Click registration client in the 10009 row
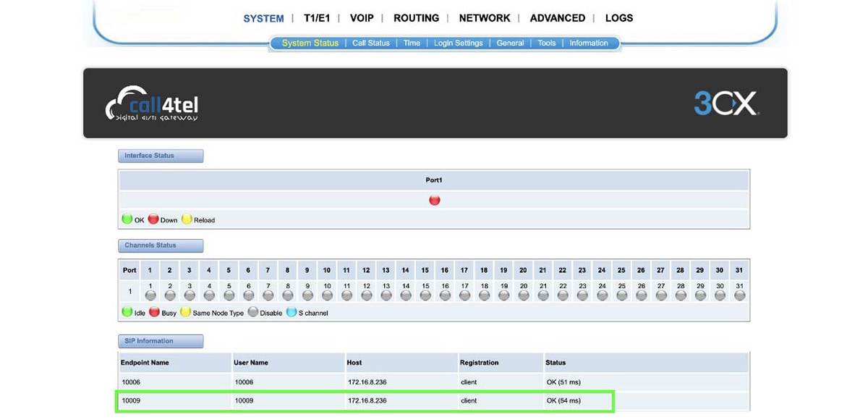Image resolution: width=868 pixels, height=420 pixels. point(469,400)
